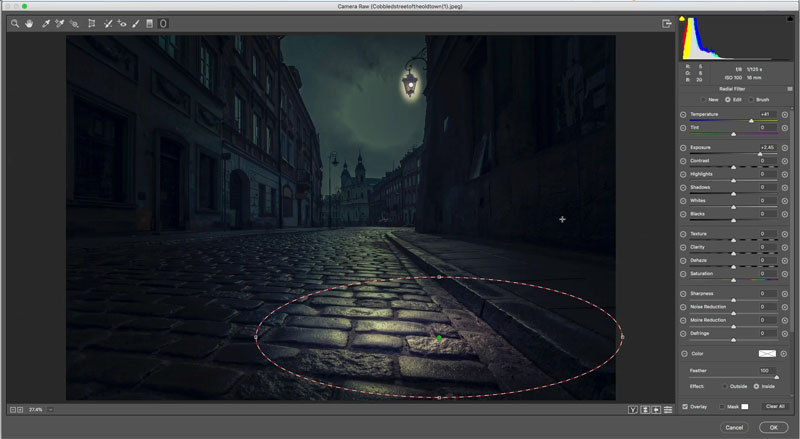Click the Temperature value field
The height and width of the screenshot is (439, 800).
[766, 114]
